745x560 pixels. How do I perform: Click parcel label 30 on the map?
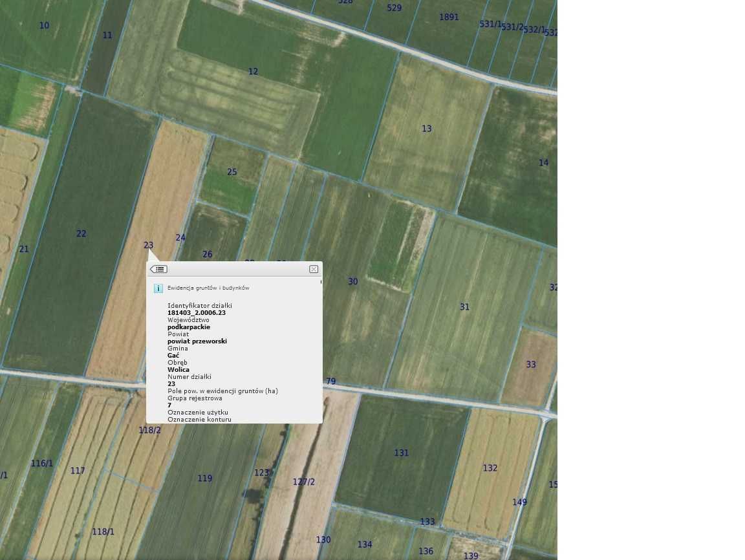(352, 282)
